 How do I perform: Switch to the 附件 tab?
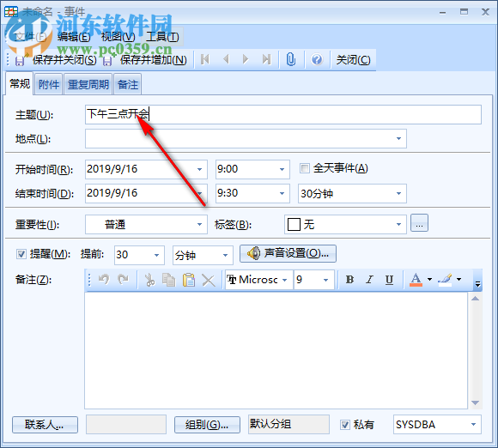pos(49,84)
